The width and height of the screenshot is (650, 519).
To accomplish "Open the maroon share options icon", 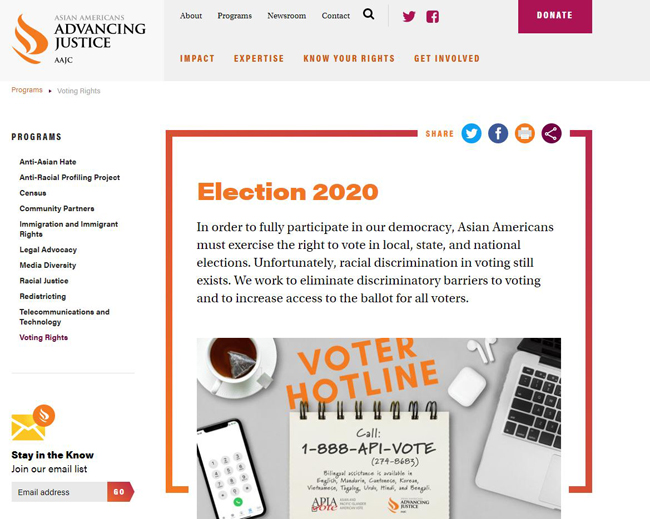I will pyautogui.click(x=551, y=133).
